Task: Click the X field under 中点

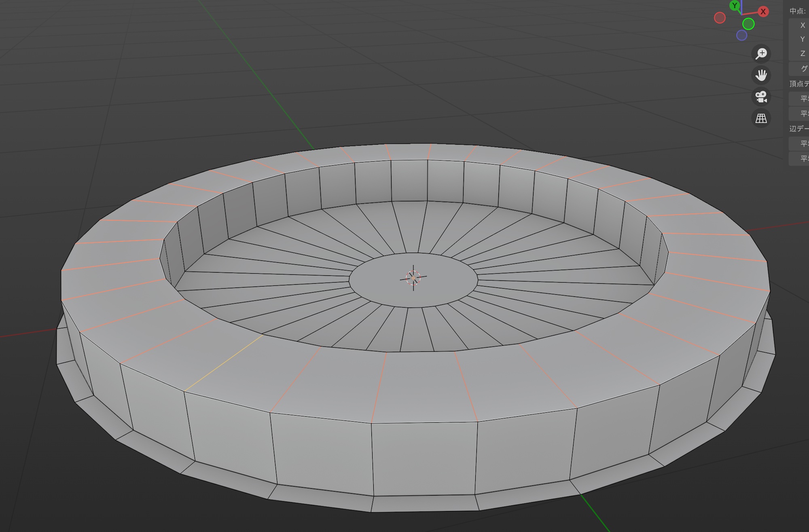Action: click(800, 25)
